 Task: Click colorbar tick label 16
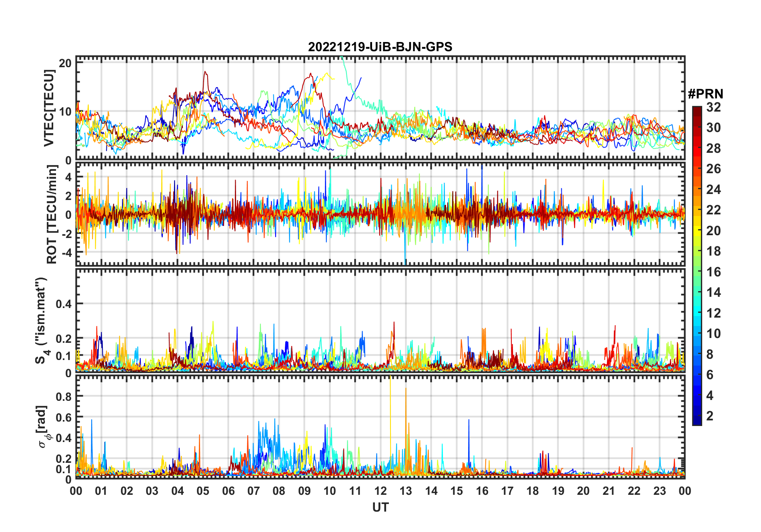click(713, 272)
